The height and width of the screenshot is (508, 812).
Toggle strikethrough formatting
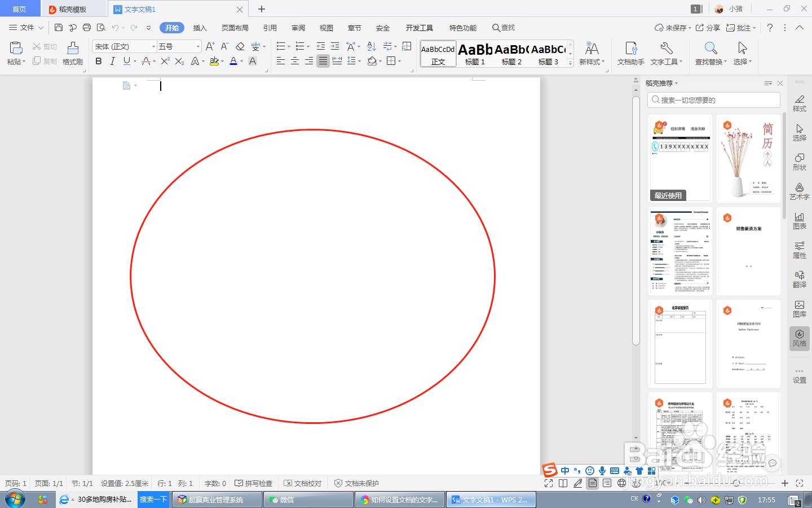coord(146,61)
